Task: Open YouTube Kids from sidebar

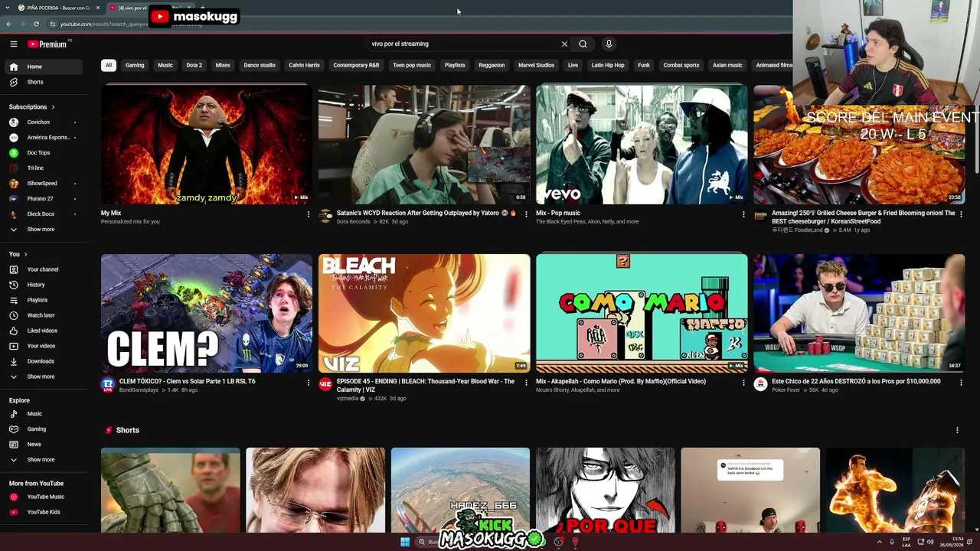Action: (x=43, y=512)
